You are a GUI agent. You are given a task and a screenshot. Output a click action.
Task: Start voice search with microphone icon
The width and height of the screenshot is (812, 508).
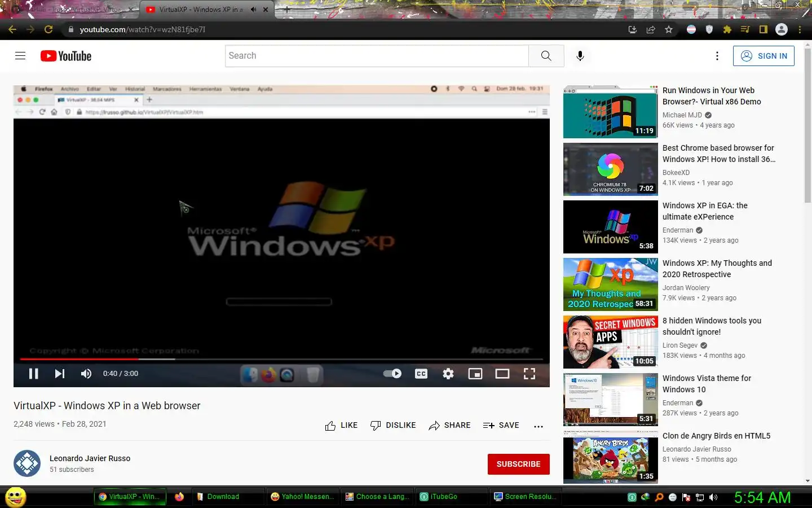pos(580,56)
